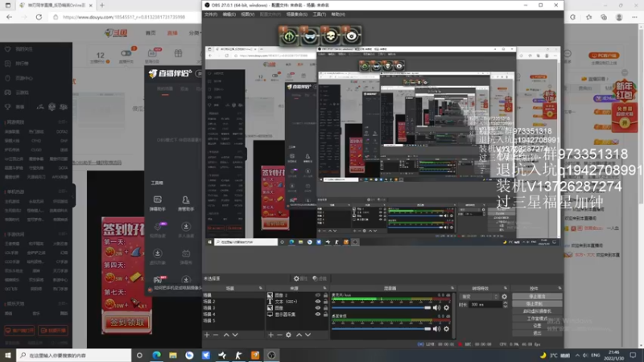Click eye overlay icon in preview
The image size is (644, 362).
[351, 35]
